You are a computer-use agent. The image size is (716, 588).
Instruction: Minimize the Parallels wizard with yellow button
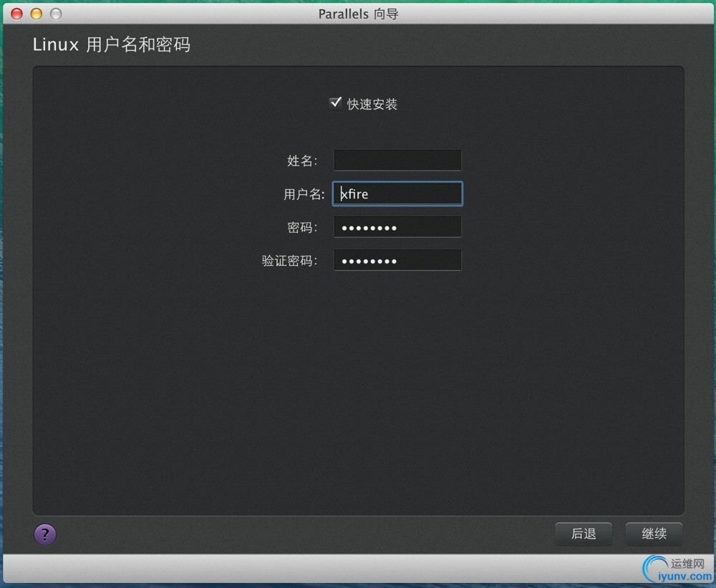(37, 14)
